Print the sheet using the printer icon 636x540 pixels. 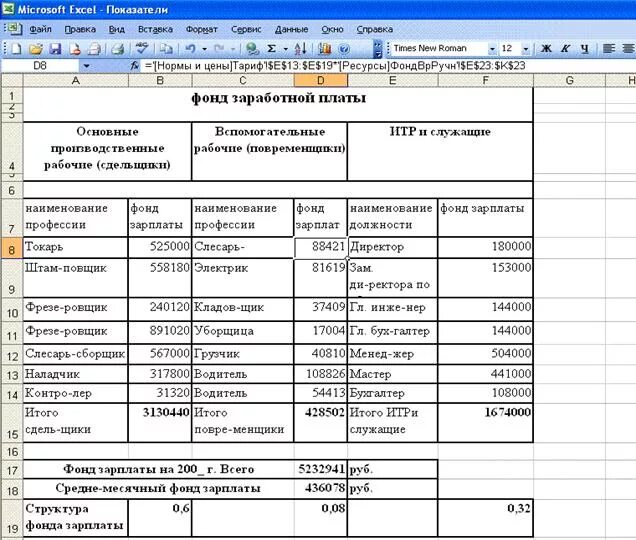pos(94,49)
